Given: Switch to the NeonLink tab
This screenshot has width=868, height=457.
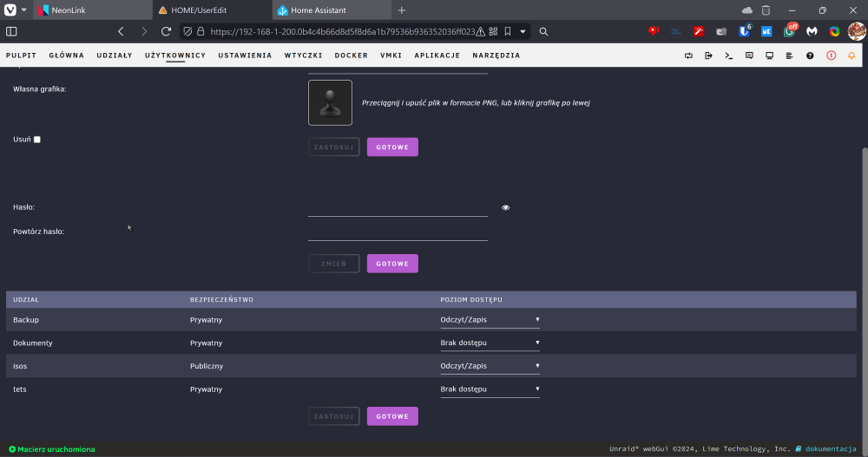Looking at the screenshot, I should point(93,10).
